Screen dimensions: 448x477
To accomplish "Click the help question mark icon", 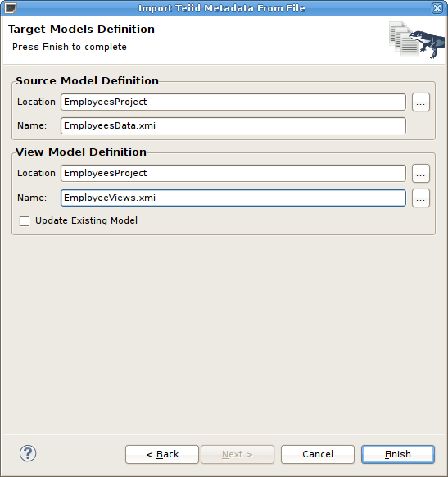I will [28, 453].
